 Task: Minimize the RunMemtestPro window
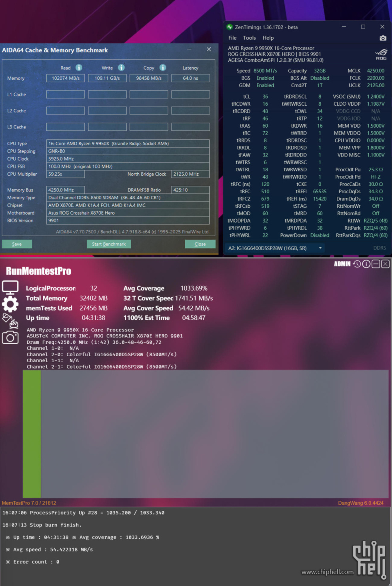point(376,264)
